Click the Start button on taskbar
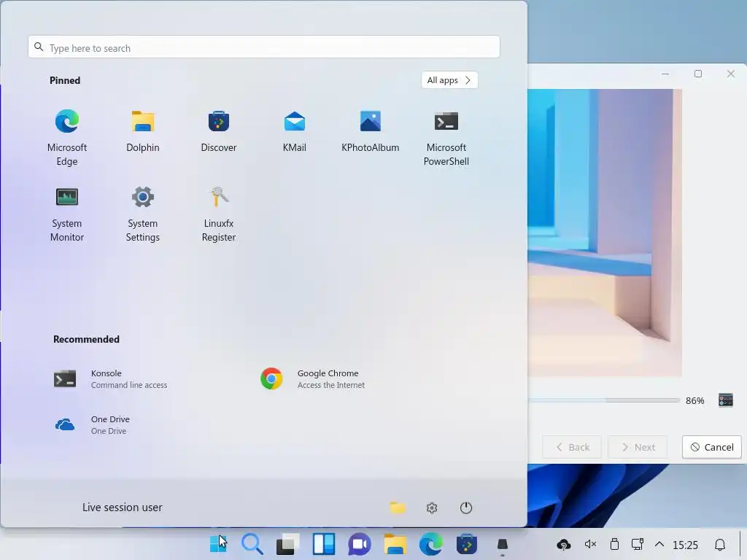Viewport: 747px width, 560px height. [218, 544]
